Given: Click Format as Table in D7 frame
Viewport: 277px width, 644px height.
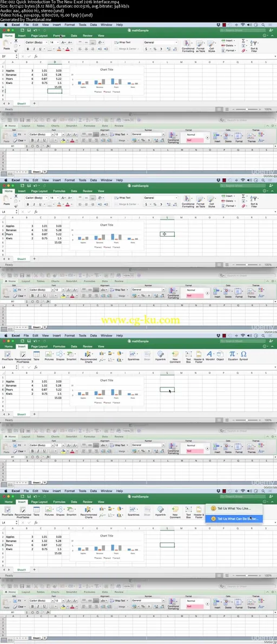Looking at the screenshot, I should coord(200,46).
